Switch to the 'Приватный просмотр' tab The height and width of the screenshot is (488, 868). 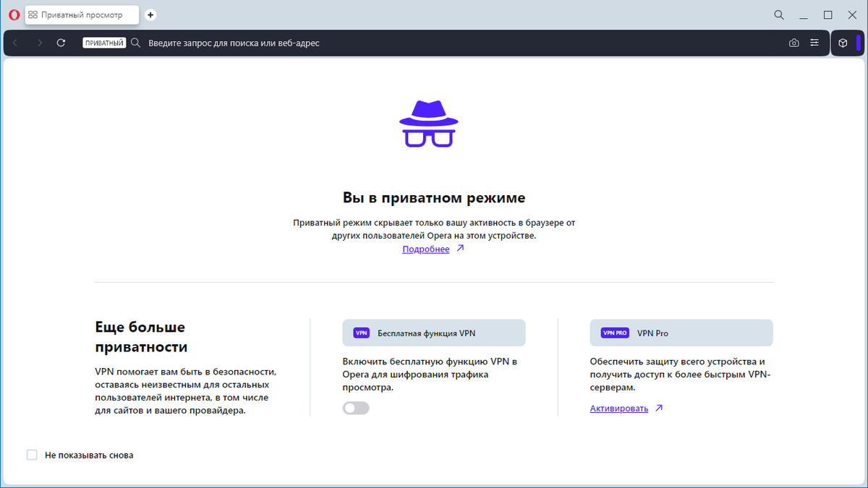tap(82, 14)
